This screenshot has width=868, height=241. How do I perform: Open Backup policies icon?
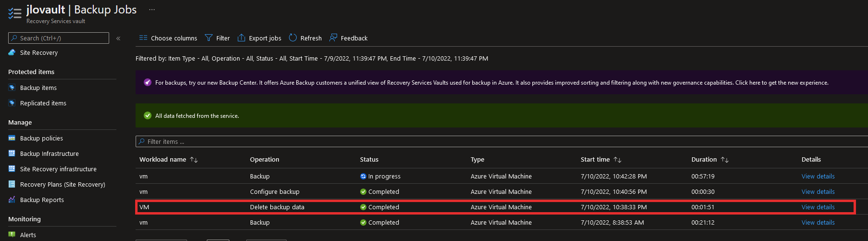coord(12,138)
